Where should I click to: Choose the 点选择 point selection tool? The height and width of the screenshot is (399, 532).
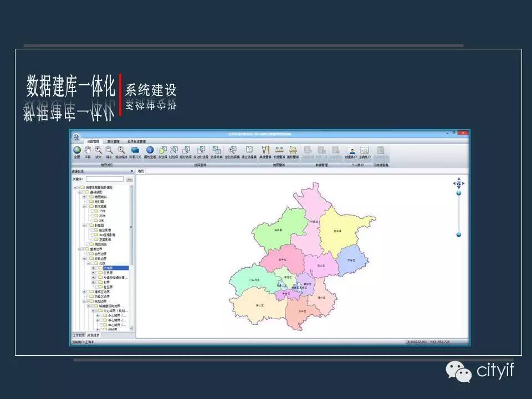(162, 150)
